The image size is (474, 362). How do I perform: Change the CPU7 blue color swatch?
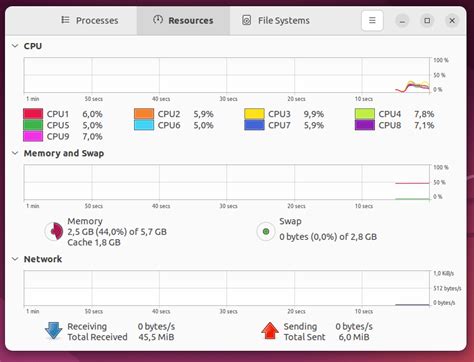254,125
